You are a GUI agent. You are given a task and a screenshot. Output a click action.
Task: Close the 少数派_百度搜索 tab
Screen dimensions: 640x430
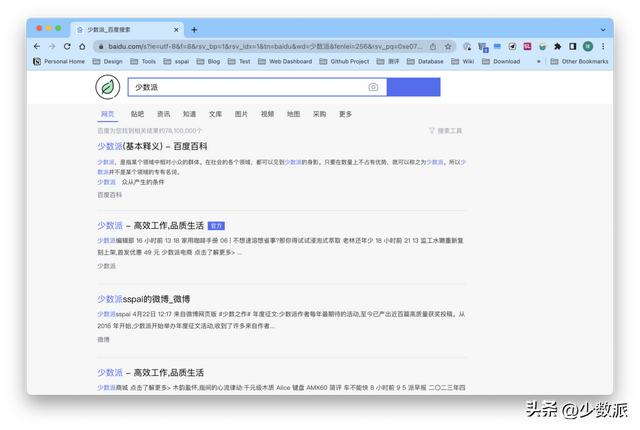[176, 30]
